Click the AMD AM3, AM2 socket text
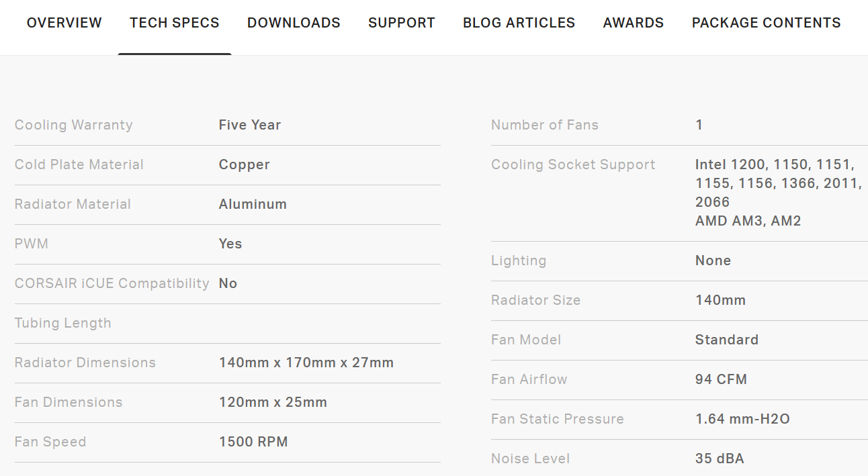Viewport: 868px width, 476px height. click(x=748, y=221)
